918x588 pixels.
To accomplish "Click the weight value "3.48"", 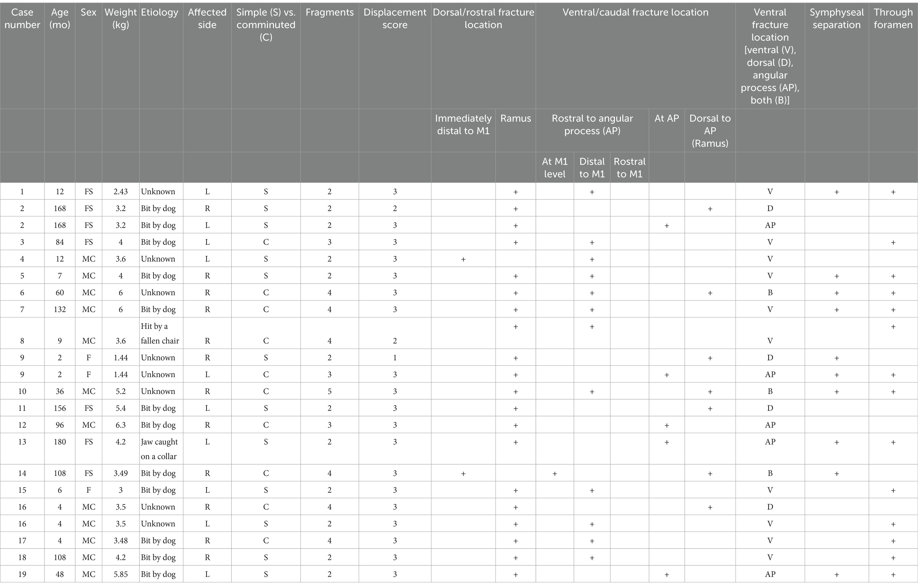I will tap(121, 541).
